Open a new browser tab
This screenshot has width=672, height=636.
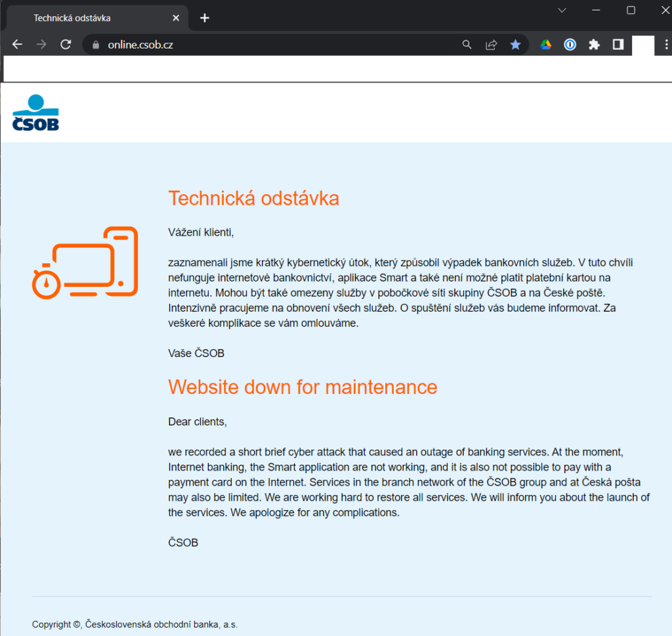[205, 18]
